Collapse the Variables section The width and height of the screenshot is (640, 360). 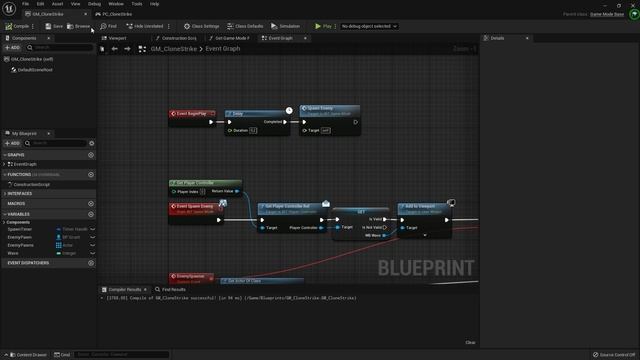pos(5,214)
